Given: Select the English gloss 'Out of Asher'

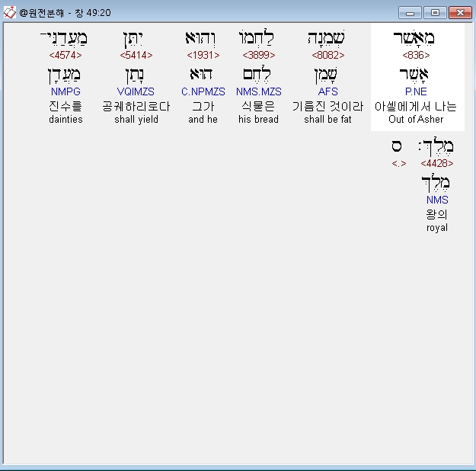Looking at the screenshot, I should point(416,120).
